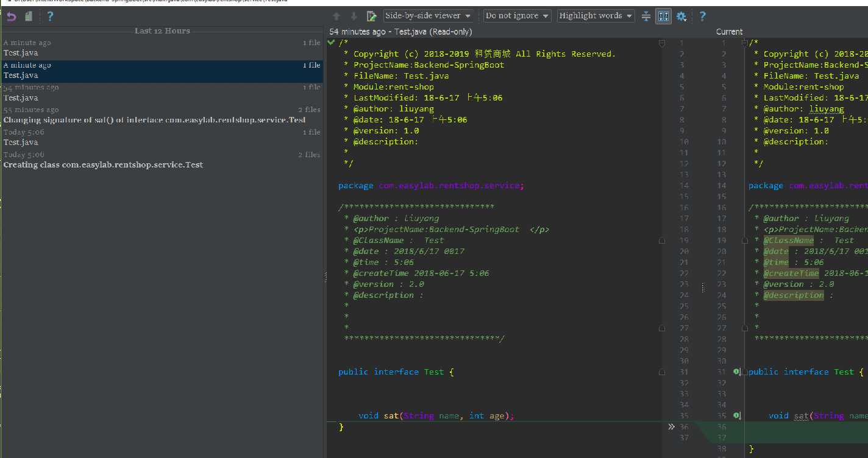
Task: Click the 'Current' pane title
Action: point(729,32)
